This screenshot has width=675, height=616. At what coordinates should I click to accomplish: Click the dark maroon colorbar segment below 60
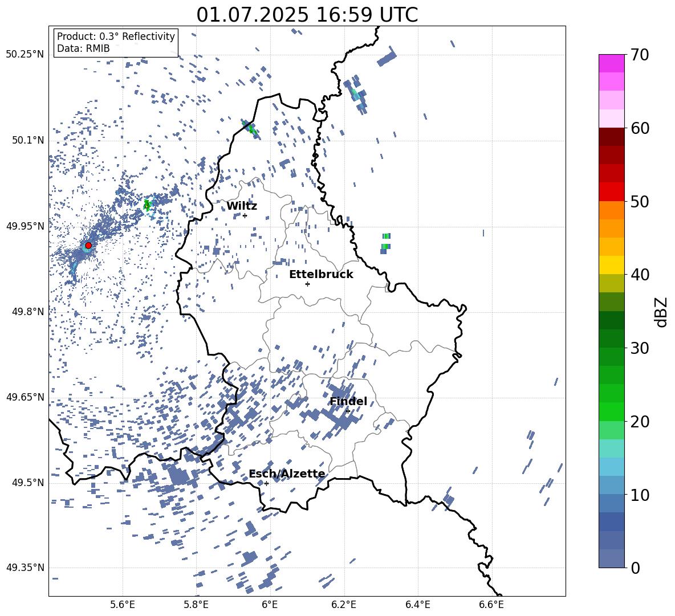tap(611, 137)
